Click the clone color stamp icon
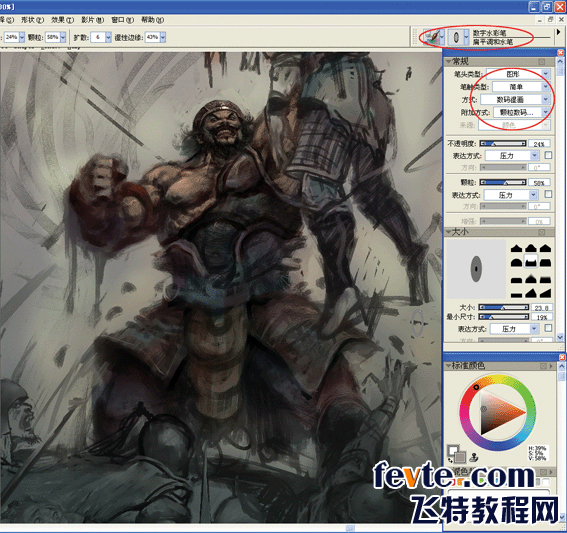The width and height of the screenshot is (567, 533). (x=474, y=458)
